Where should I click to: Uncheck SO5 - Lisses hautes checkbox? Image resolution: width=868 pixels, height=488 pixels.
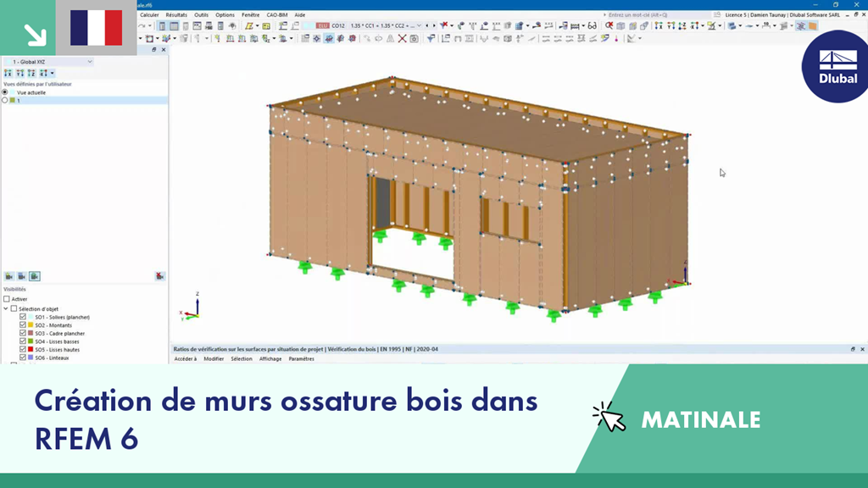point(23,349)
